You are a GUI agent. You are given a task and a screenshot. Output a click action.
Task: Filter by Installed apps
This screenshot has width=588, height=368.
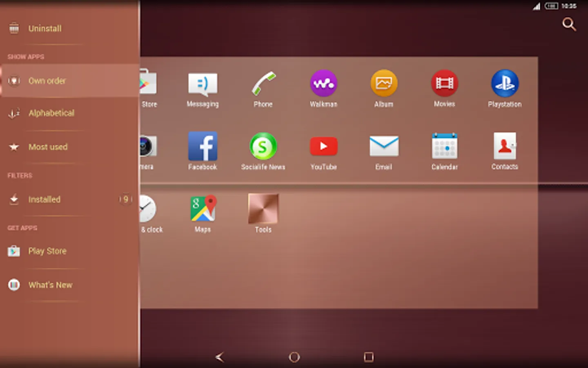click(x=69, y=200)
